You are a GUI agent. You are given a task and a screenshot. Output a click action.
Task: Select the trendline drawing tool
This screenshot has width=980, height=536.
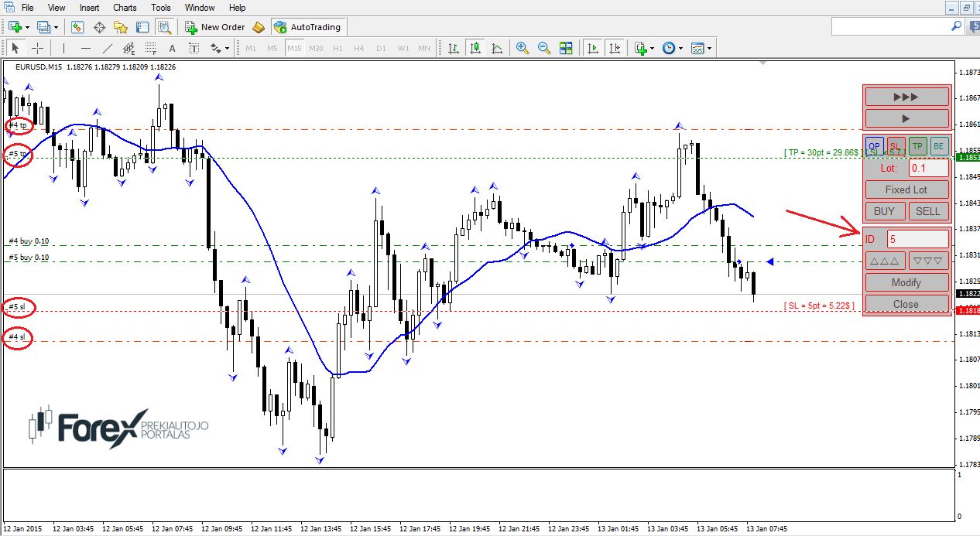coord(108,48)
